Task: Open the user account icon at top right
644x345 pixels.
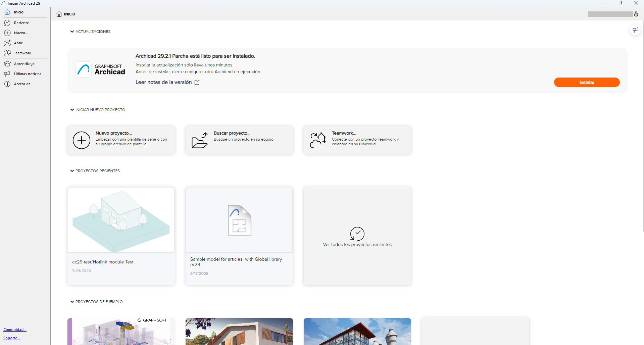Action: click(636, 14)
